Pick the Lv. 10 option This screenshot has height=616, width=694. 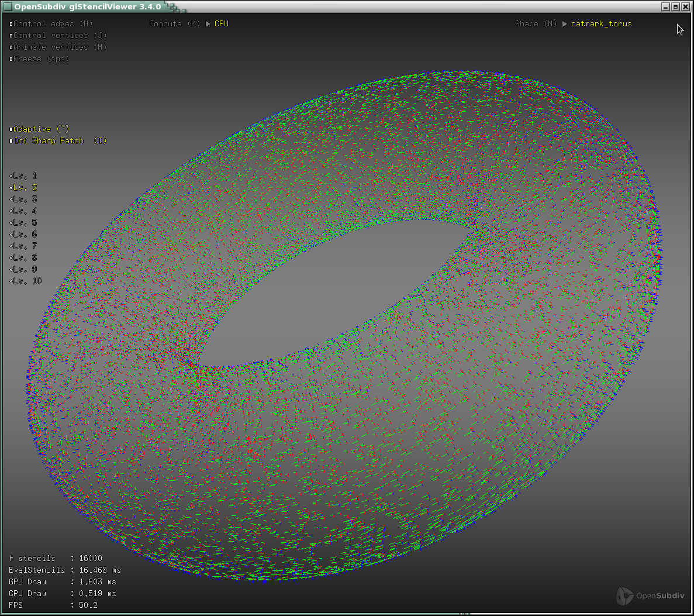11,281
